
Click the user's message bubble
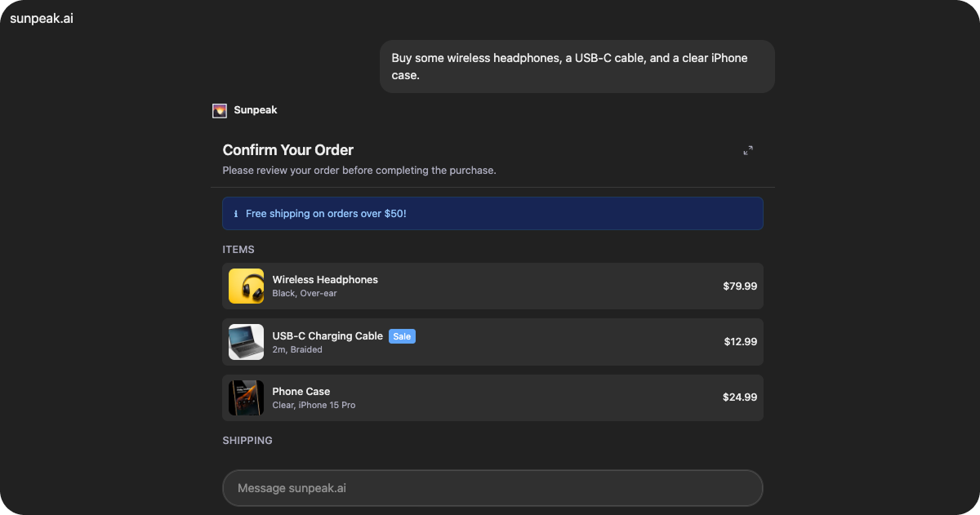577,66
